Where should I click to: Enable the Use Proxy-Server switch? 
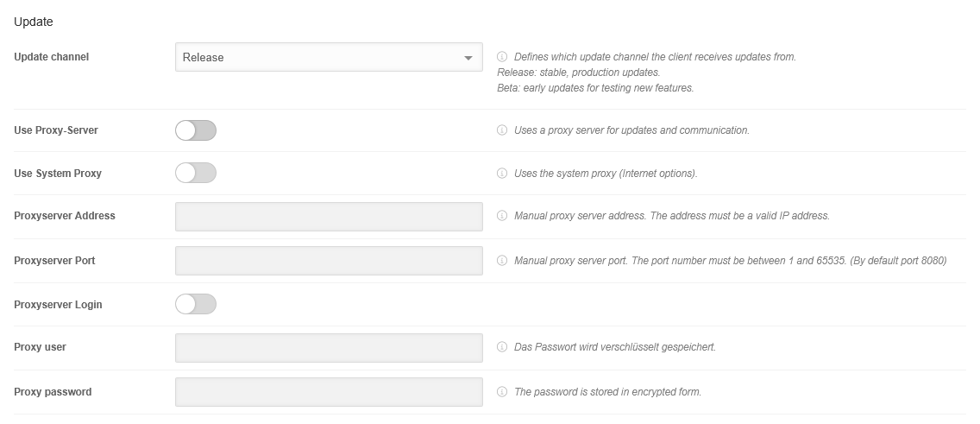coord(196,130)
